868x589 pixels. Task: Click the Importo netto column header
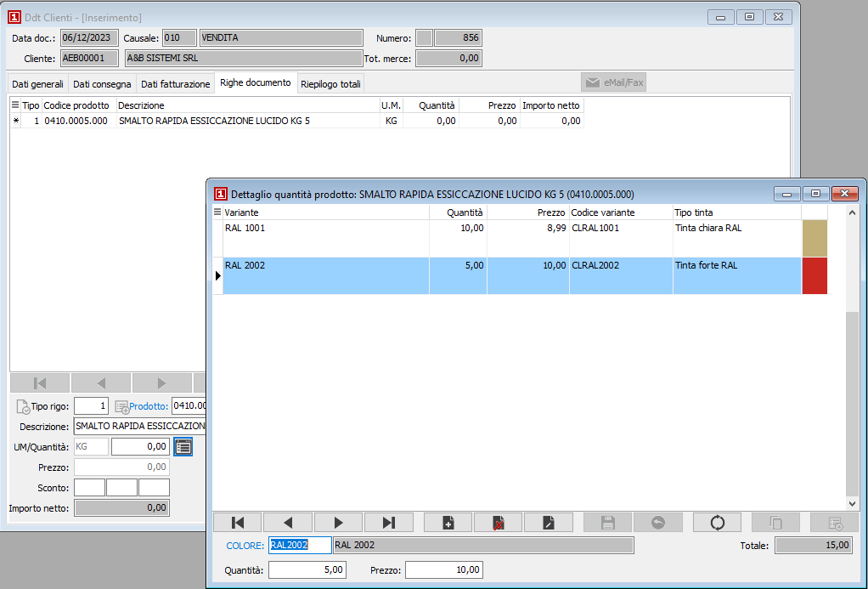(x=551, y=105)
